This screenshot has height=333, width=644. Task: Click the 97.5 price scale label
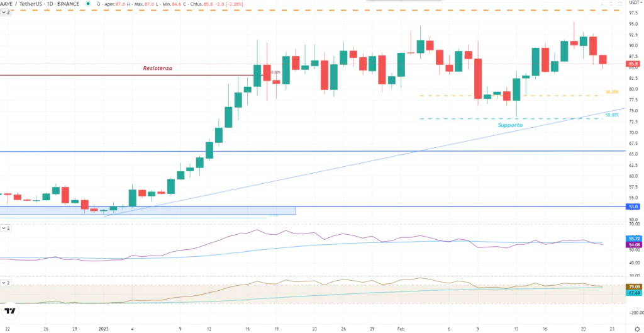(x=633, y=13)
